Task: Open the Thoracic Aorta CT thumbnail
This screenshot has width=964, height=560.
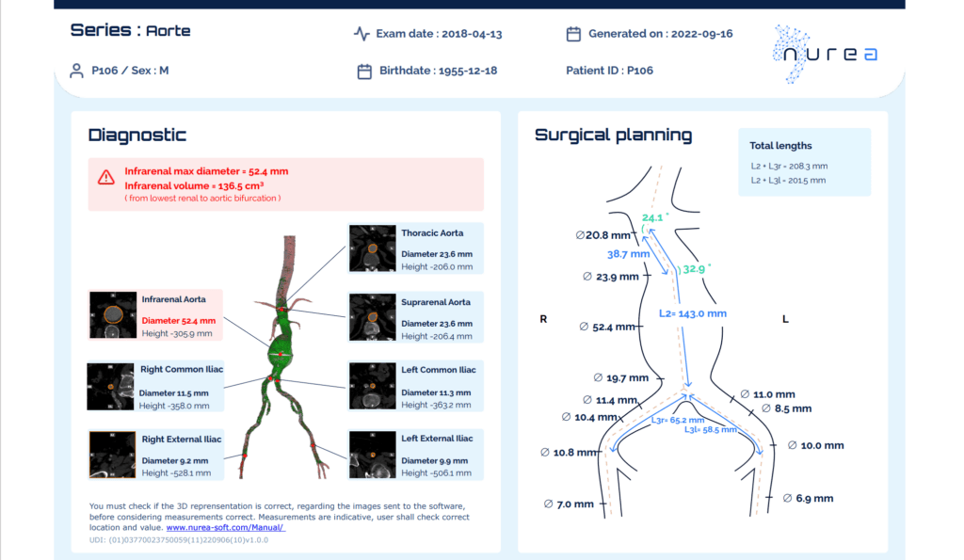Action: (x=371, y=248)
